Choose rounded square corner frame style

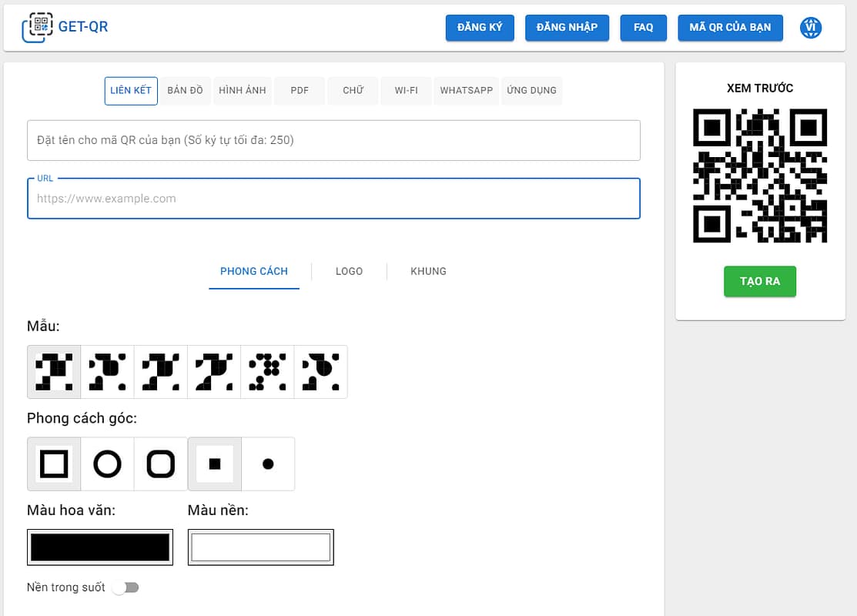point(161,464)
